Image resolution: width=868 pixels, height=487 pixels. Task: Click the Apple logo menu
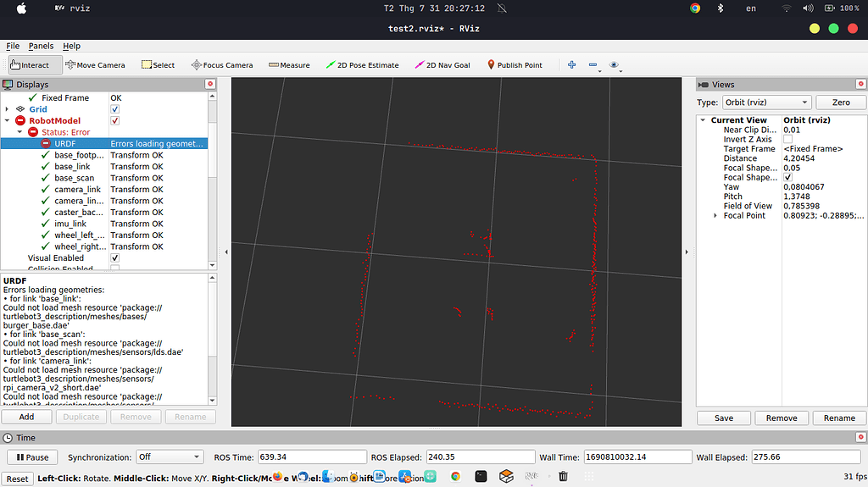coord(21,8)
